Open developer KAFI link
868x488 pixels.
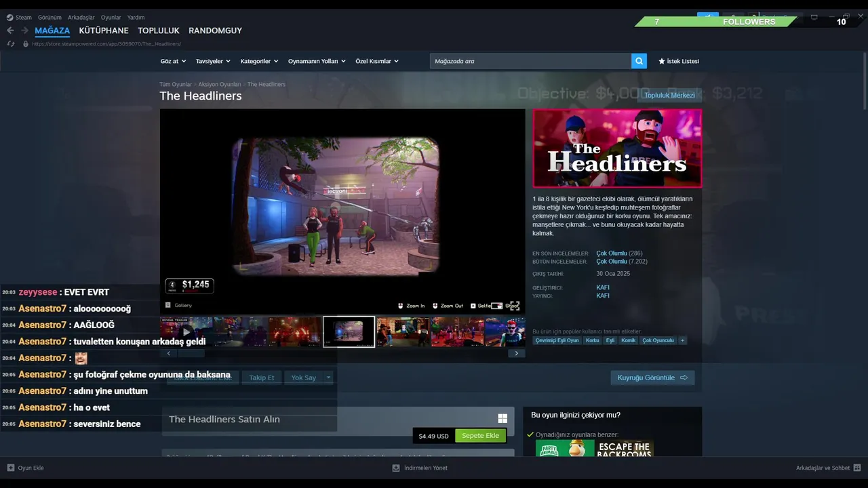coord(603,287)
